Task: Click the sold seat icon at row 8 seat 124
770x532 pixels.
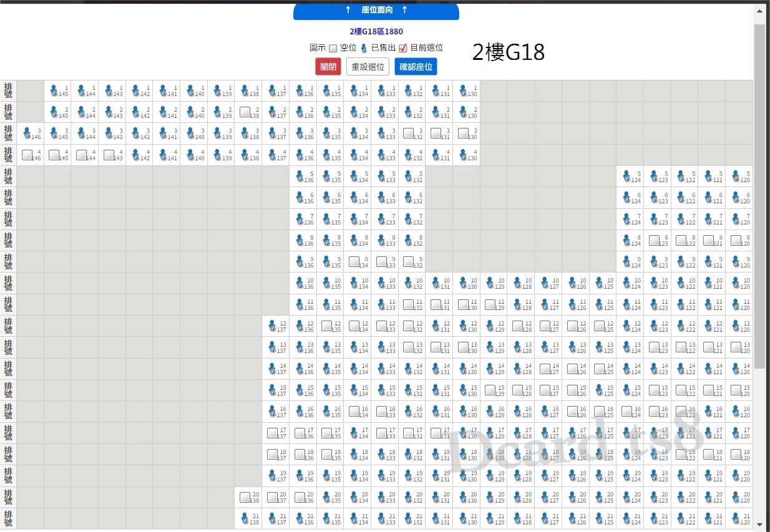Action: click(x=626, y=240)
